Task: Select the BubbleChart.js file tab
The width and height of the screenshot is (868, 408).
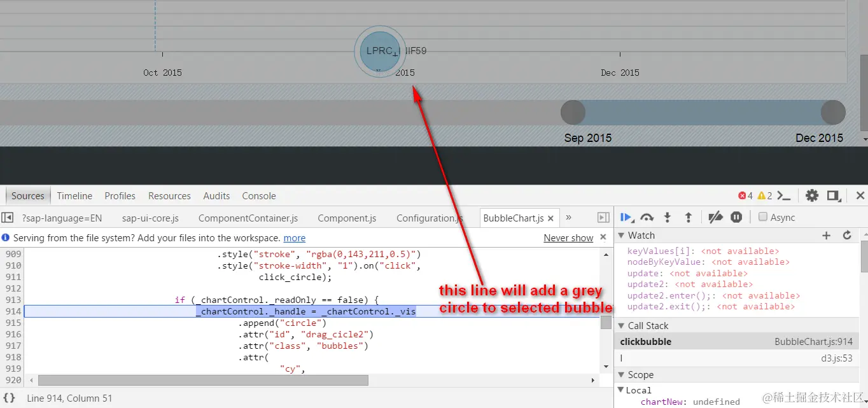Action: [514, 218]
